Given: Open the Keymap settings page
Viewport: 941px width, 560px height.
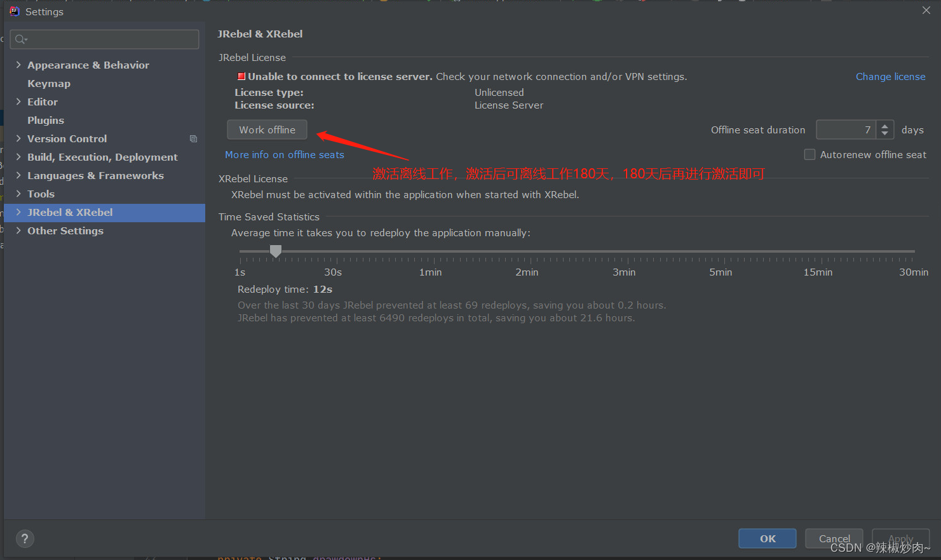Looking at the screenshot, I should tap(49, 83).
